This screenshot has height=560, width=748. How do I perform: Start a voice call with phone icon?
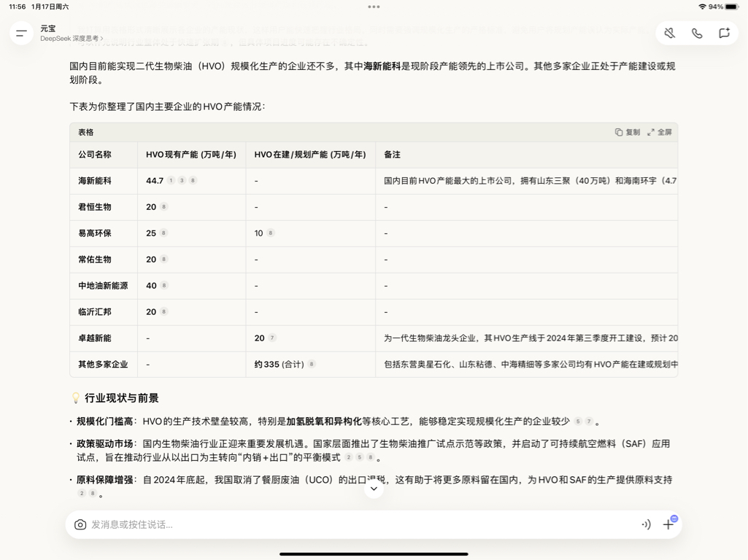coord(697,34)
